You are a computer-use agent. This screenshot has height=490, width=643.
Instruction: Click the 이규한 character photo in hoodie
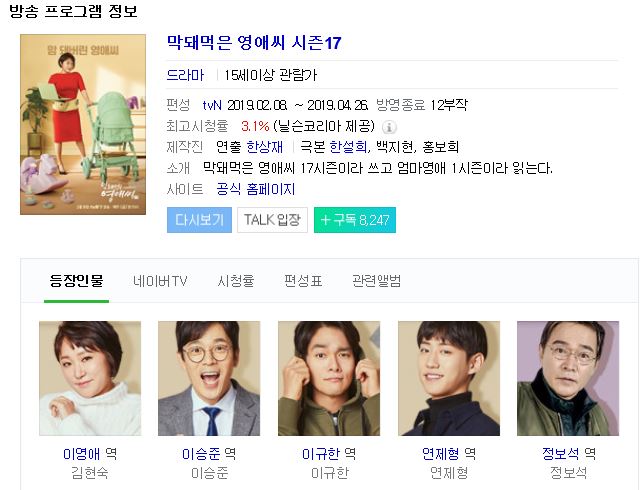click(x=329, y=378)
